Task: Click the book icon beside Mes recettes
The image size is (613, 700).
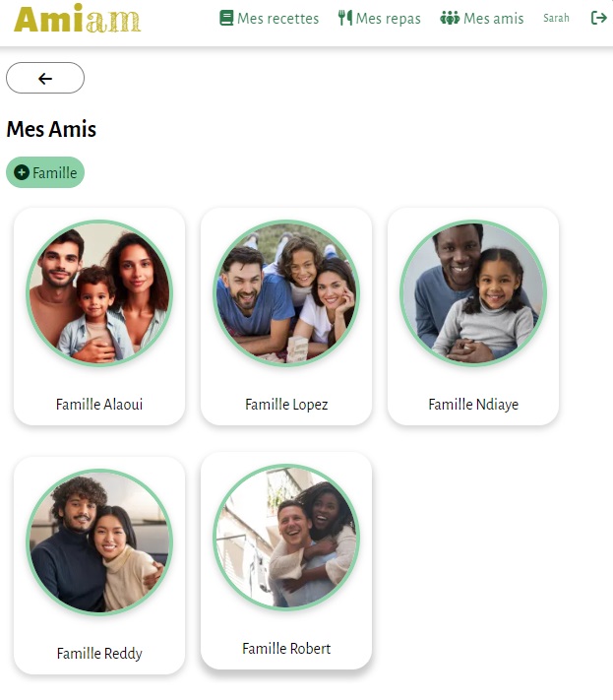Action: [x=226, y=18]
